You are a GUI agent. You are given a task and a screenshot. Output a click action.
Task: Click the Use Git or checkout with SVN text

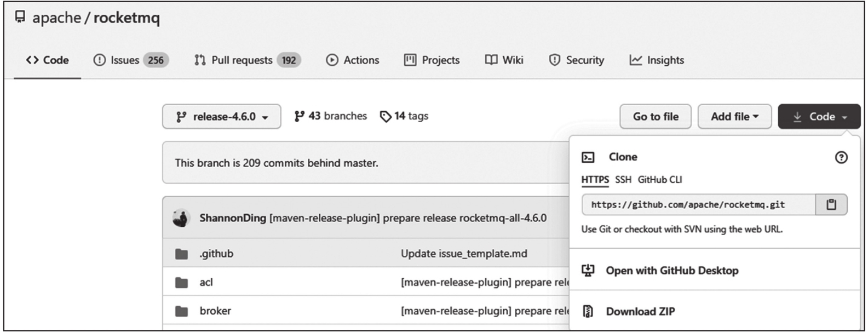coord(682,229)
